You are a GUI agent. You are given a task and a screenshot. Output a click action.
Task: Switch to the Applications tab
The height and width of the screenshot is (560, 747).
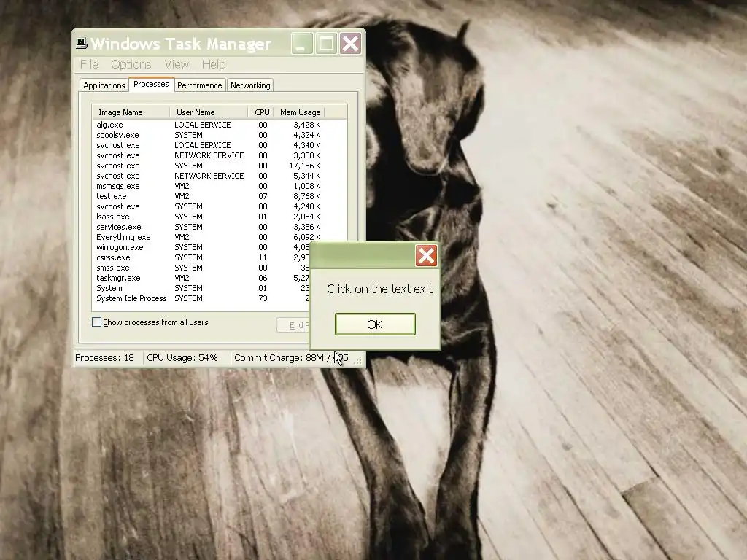pos(104,85)
